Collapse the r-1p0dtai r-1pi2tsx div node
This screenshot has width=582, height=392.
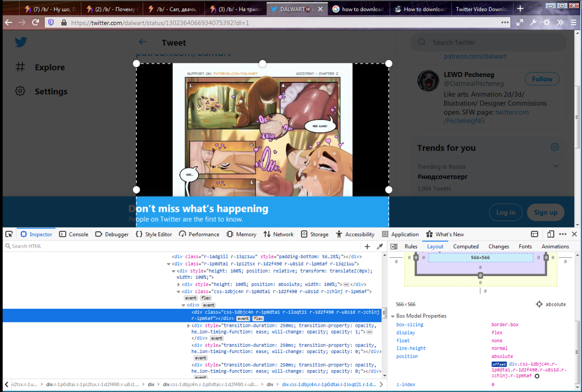(169, 264)
